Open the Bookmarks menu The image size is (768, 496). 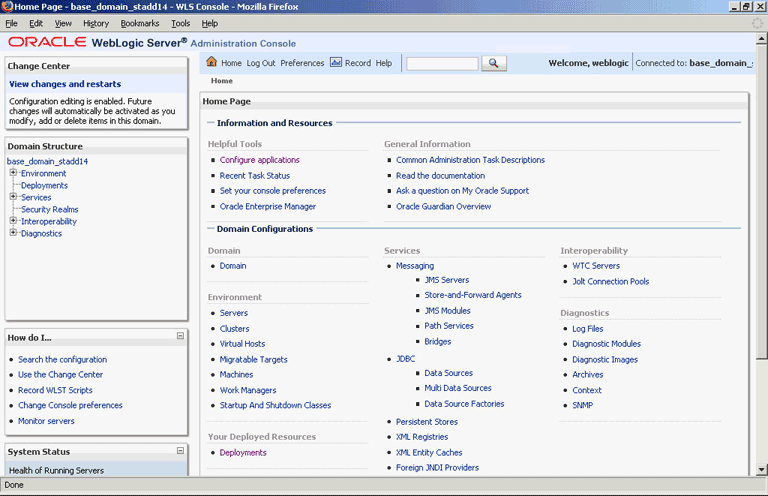click(140, 24)
